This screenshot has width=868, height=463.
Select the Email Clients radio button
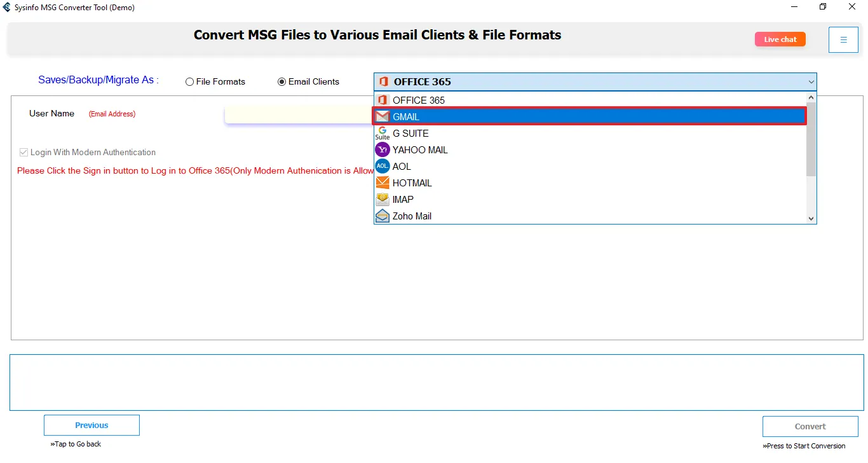tap(281, 82)
